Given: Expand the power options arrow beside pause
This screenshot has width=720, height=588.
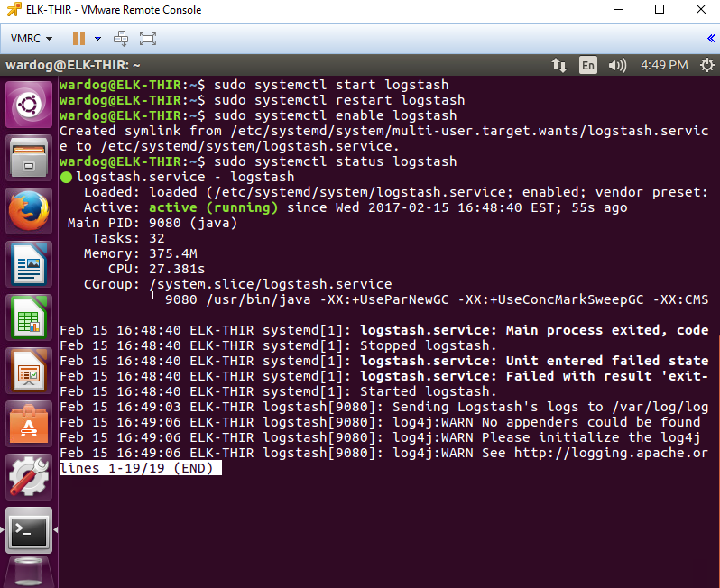Looking at the screenshot, I should (x=97, y=39).
